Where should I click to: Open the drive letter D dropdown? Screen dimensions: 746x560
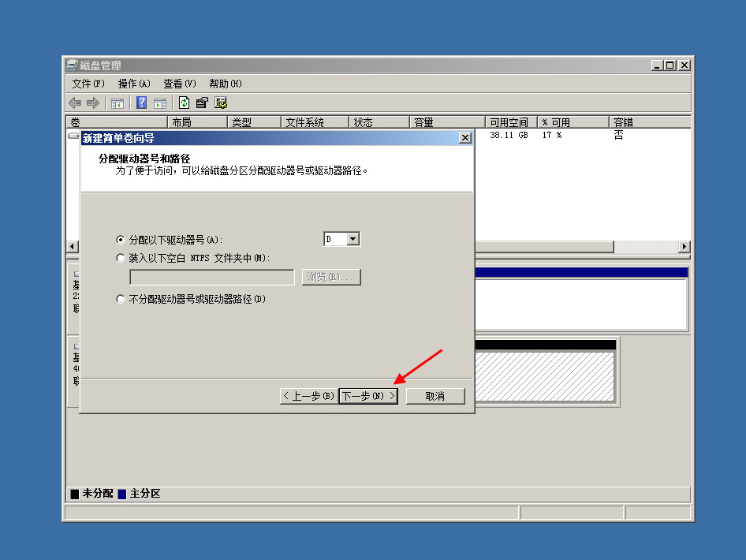[x=353, y=239]
